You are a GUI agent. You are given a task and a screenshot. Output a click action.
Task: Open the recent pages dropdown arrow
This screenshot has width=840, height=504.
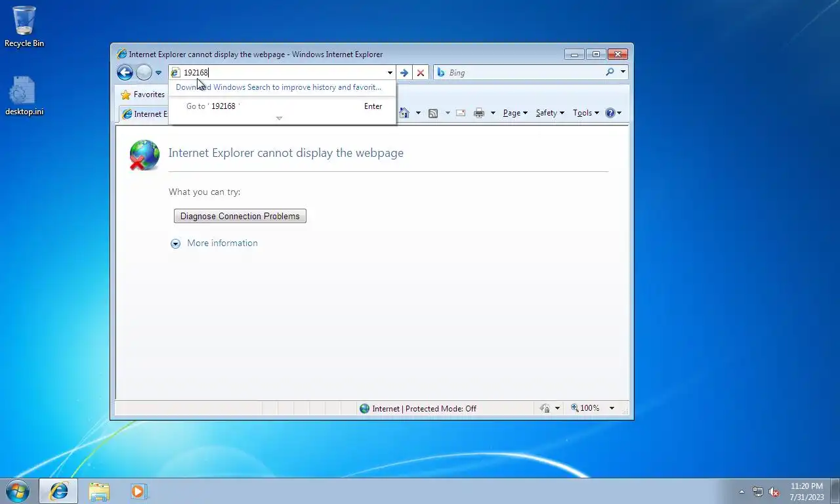point(158,73)
